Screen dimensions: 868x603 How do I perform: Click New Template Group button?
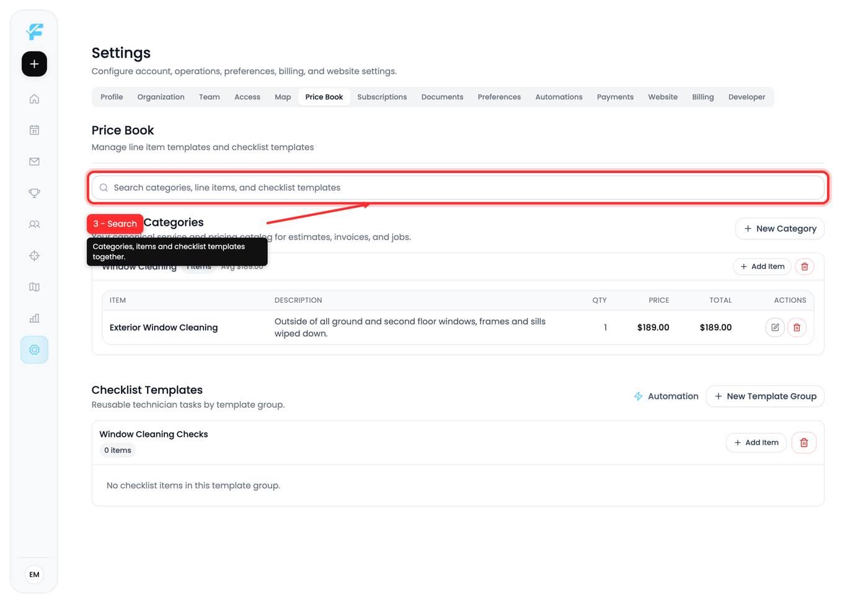pyautogui.click(x=765, y=396)
